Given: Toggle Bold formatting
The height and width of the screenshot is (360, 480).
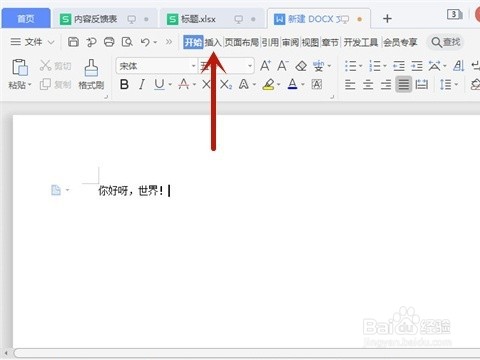Looking at the screenshot, I should click(124, 84).
